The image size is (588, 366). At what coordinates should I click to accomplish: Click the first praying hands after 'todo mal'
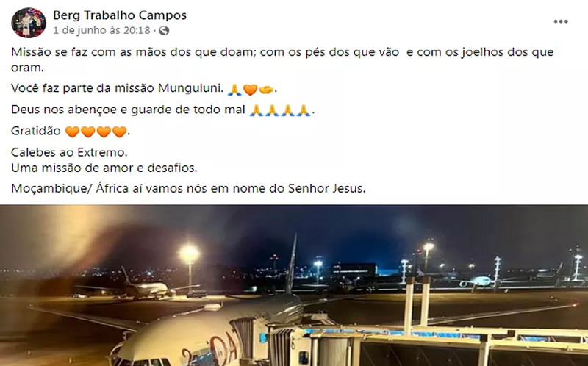coord(257,111)
